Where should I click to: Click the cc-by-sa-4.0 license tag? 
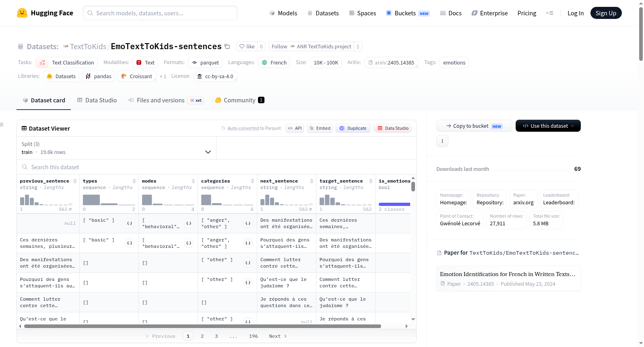pyautogui.click(x=215, y=76)
